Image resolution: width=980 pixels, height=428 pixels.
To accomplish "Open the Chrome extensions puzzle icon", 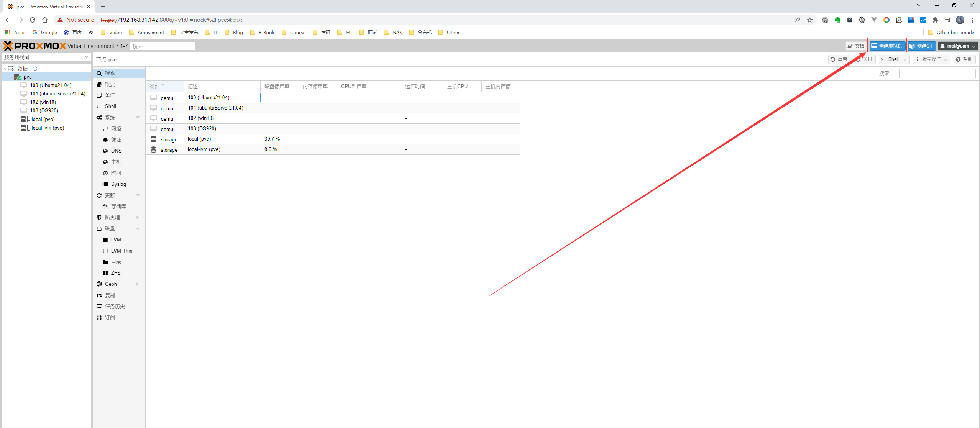I will point(936,20).
